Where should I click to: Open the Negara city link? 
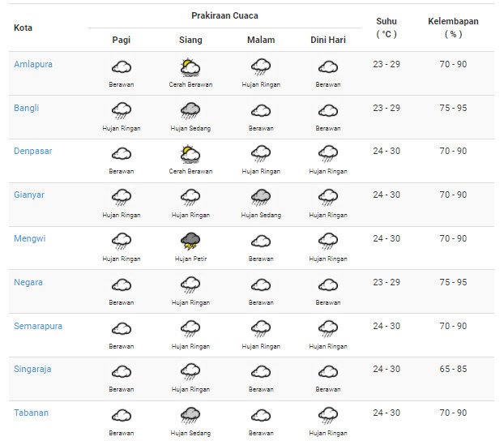[x=28, y=282]
